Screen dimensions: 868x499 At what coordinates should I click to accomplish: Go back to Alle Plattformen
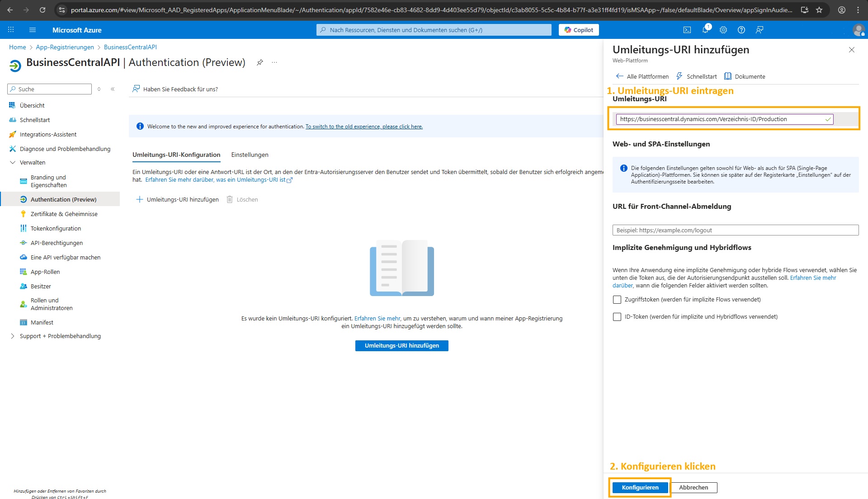pyautogui.click(x=642, y=76)
